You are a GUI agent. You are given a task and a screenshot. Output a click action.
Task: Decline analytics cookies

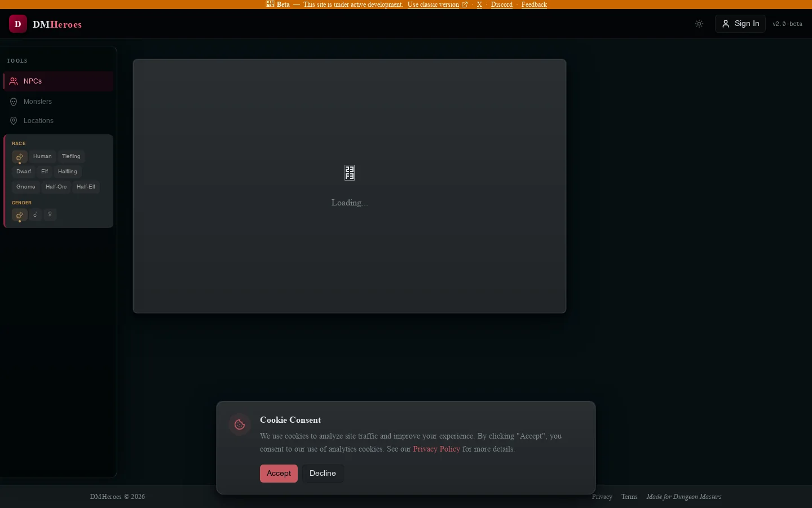(323, 474)
